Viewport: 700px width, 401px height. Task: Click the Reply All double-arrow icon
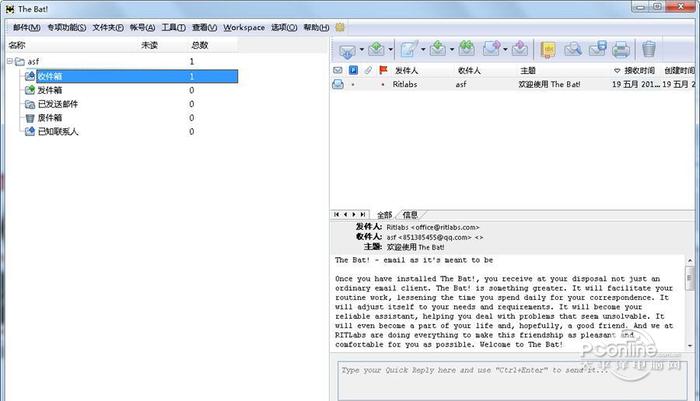466,49
